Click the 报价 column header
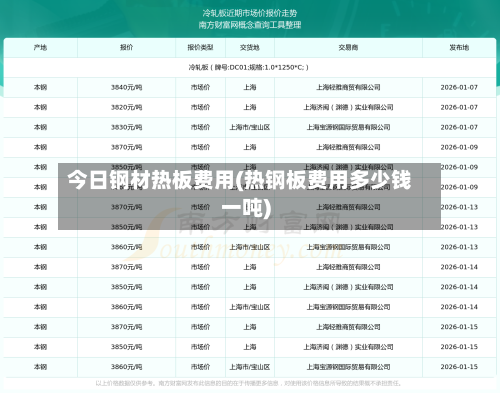 coord(126,47)
